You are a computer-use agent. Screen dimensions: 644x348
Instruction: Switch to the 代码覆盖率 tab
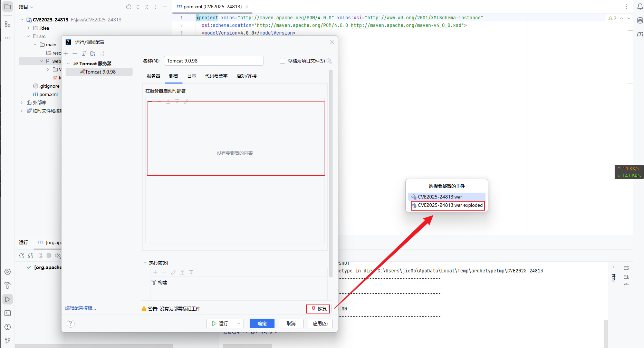[216, 76]
